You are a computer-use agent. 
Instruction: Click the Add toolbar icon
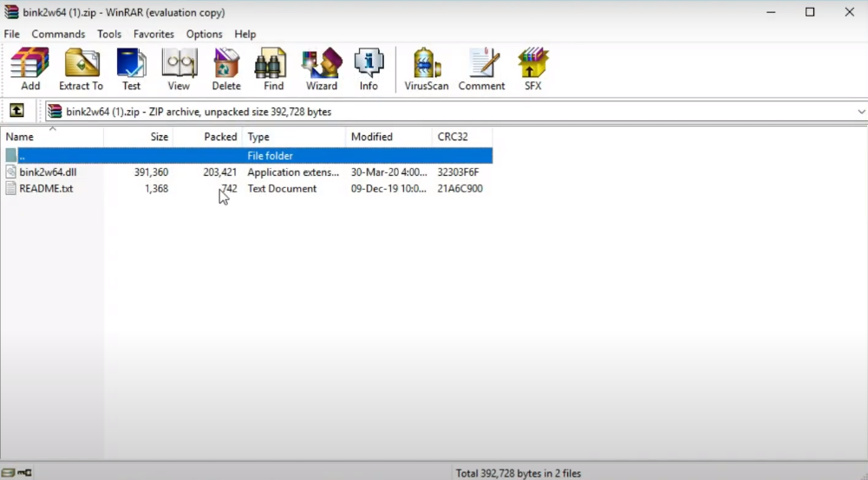(29, 69)
